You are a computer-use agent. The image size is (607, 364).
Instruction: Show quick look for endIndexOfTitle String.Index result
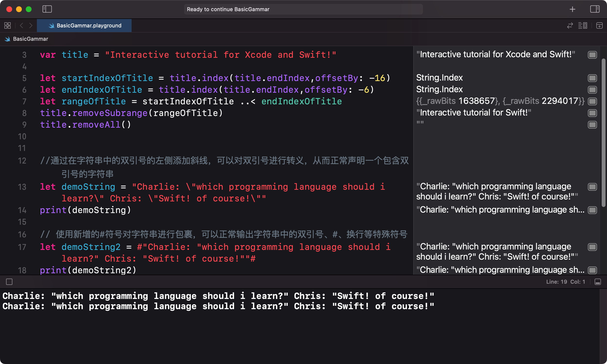pyautogui.click(x=592, y=90)
